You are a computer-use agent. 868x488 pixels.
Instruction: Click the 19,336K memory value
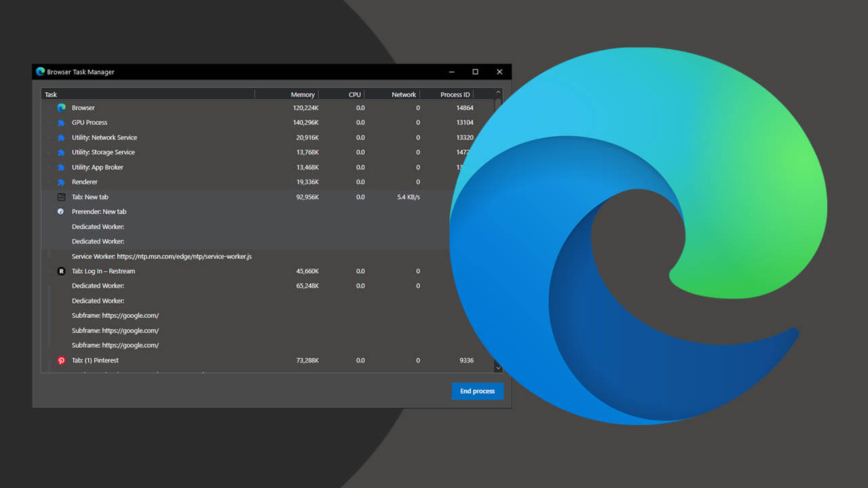click(x=308, y=182)
